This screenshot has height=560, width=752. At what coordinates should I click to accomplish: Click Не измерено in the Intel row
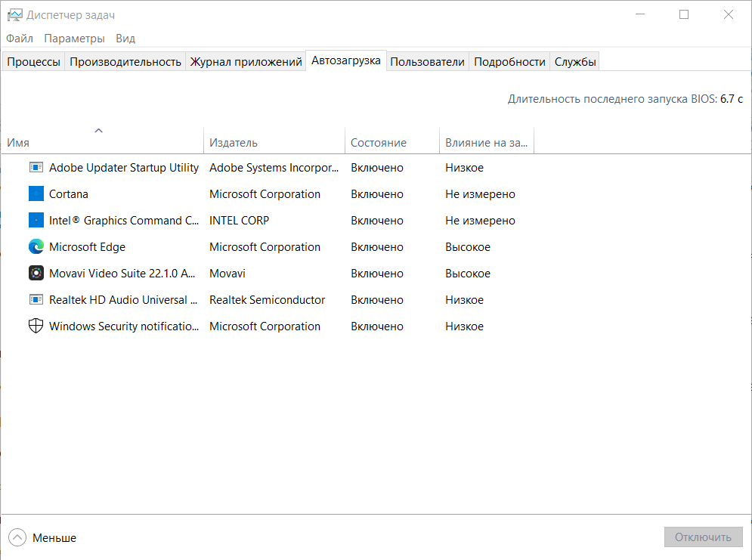coord(480,220)
